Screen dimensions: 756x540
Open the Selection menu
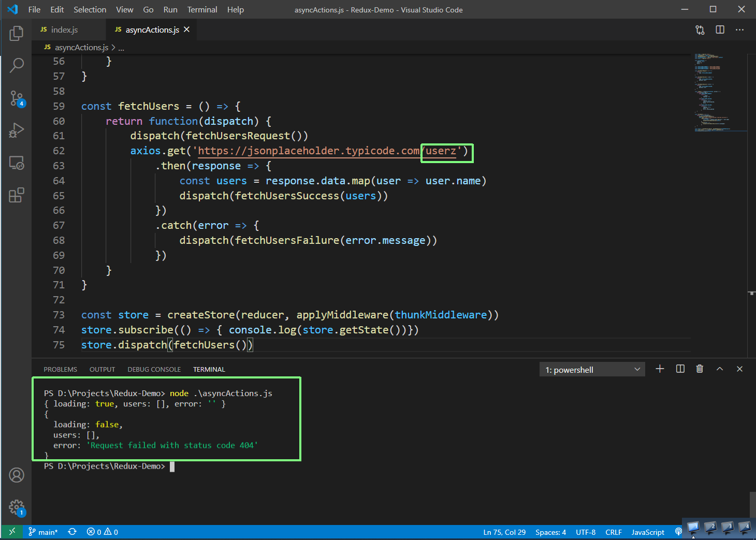pos(90,9)
